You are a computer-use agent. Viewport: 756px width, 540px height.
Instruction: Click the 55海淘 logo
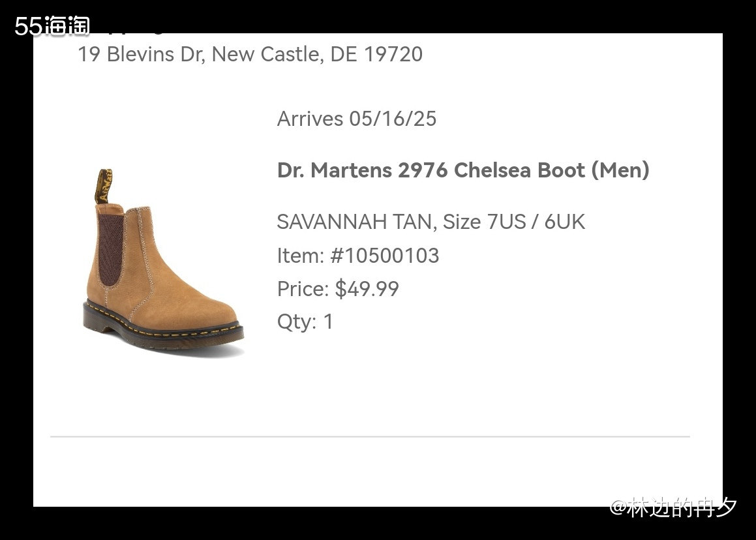coord(52,25)
